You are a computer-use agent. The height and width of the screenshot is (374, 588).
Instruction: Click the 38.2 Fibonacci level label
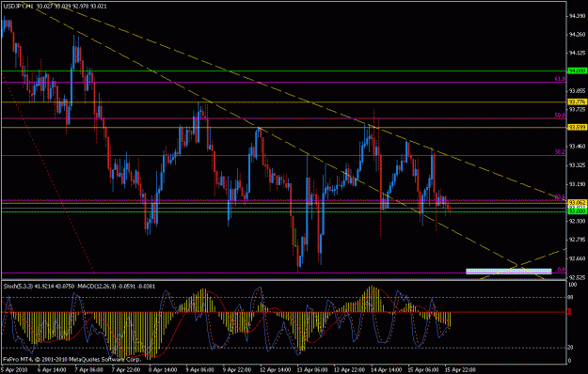(560, 152)
